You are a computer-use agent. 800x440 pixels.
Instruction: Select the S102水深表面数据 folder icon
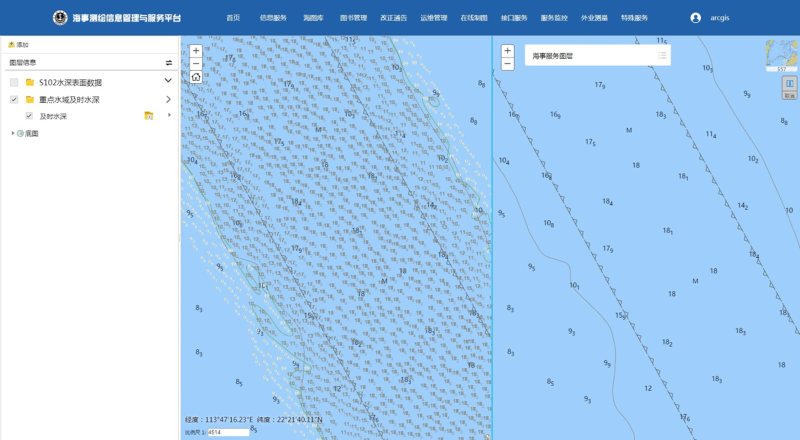pyautogui.click(x=30, y=82)
